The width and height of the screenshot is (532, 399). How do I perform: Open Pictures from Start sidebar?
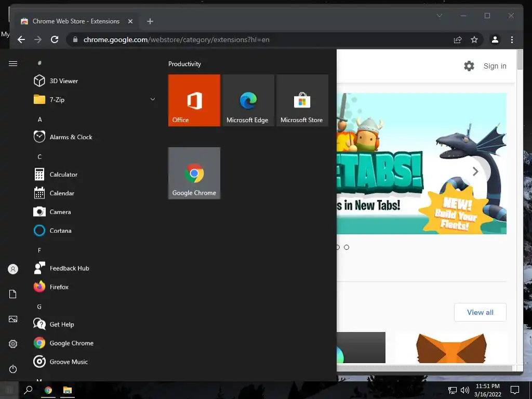pyautogui.click(x=13, y=319)
